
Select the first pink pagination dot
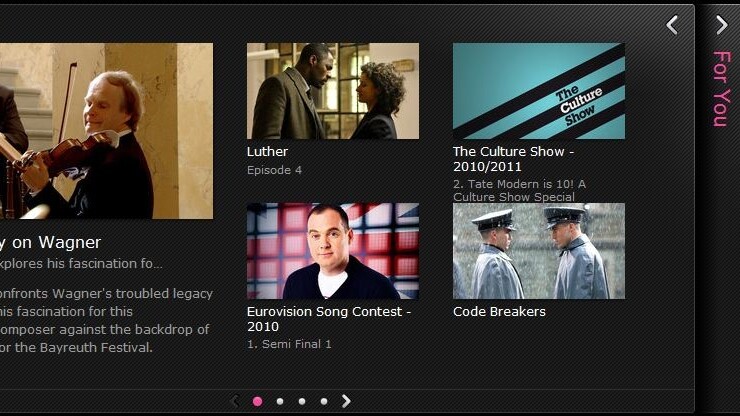point(257,401)
